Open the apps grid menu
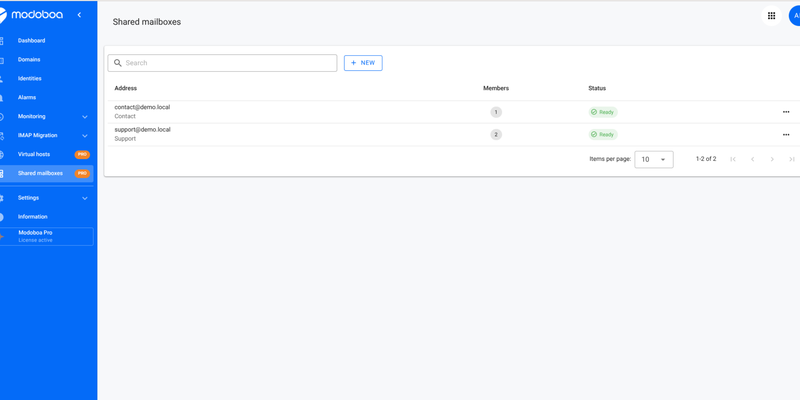The image size is (800, 400). 771,16
